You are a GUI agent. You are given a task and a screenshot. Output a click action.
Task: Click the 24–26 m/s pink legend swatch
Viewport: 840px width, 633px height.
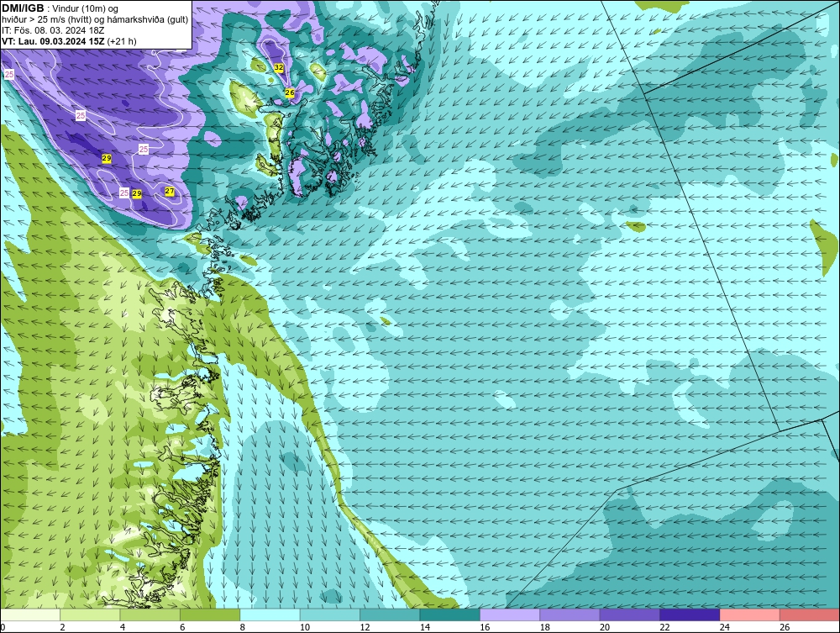pyautogui.click(x=750, y=615)
